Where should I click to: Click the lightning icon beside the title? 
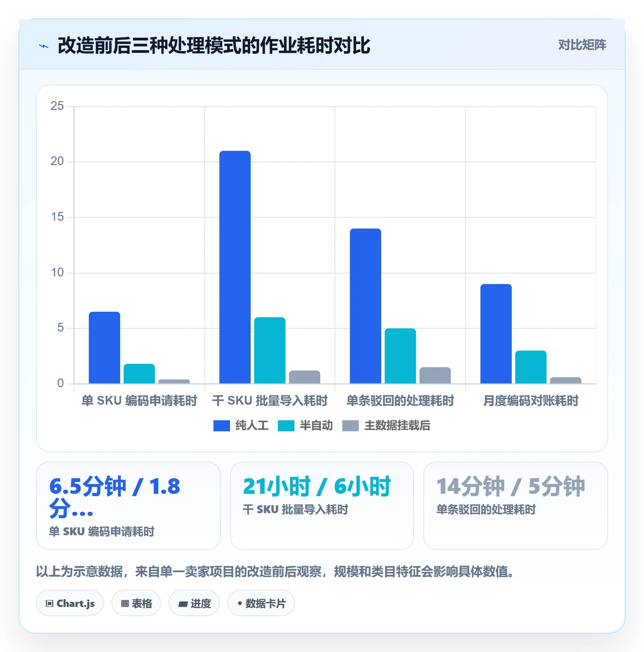(x=44, y=46)
